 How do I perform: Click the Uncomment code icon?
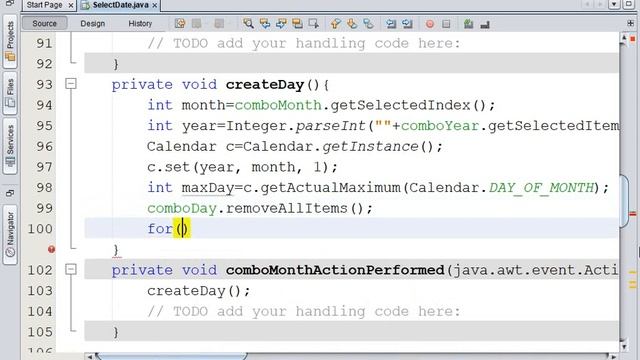[485, 24]
